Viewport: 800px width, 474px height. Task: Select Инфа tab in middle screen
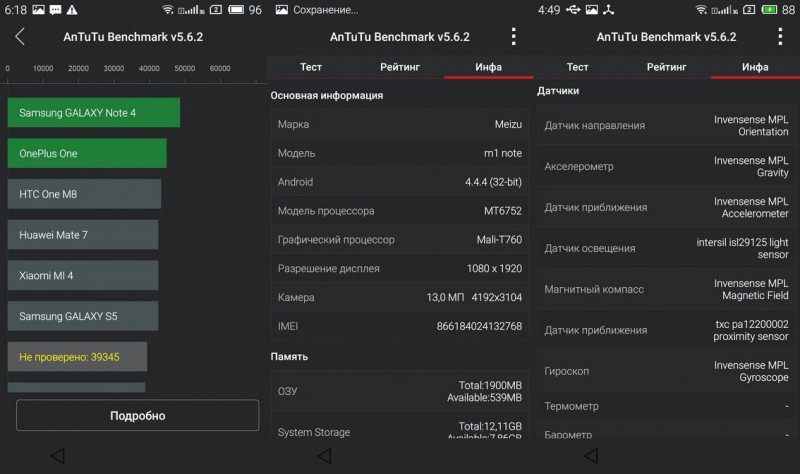[488, 67]
